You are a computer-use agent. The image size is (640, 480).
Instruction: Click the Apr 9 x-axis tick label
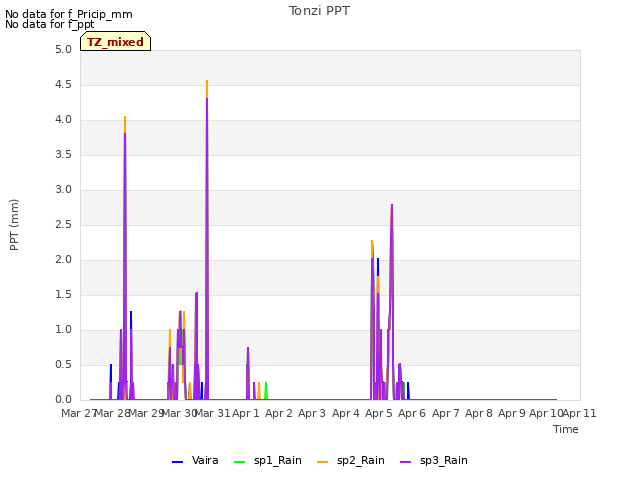tap(512, 413)
